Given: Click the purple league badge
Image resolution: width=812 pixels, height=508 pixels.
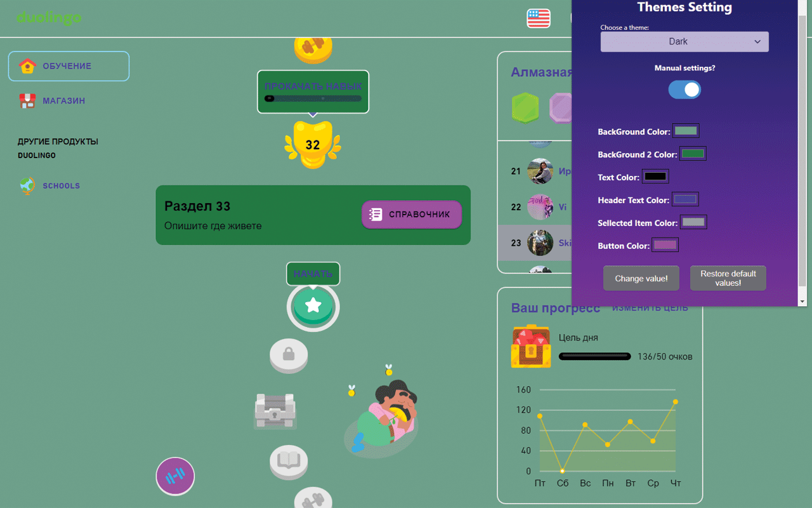Looking at the screenshot, I should click(x=561, y=108).
